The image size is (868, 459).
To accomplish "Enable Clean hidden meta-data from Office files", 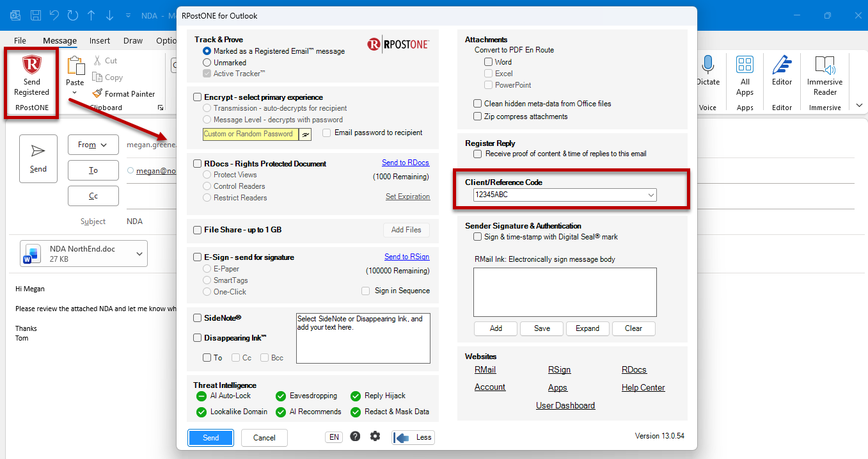I will tap(478, 104).
